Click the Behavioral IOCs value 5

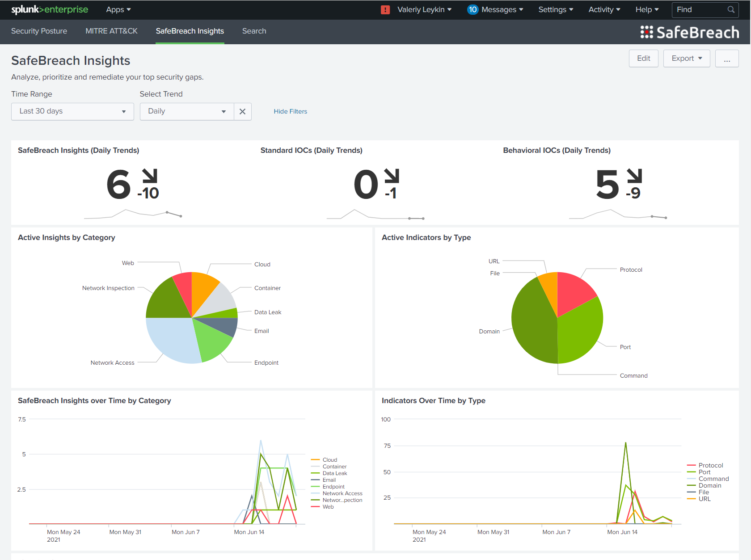click(x=607, y=184)
